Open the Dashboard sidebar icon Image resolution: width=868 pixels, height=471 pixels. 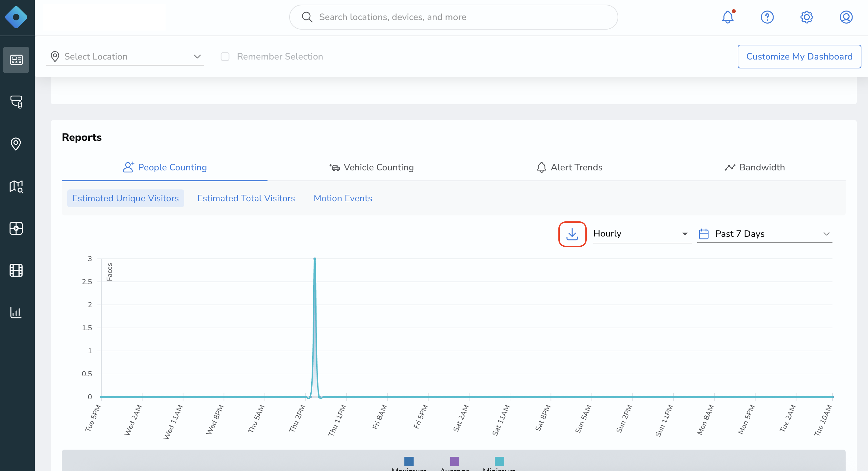pyautogui.click(x=16, y=60)
